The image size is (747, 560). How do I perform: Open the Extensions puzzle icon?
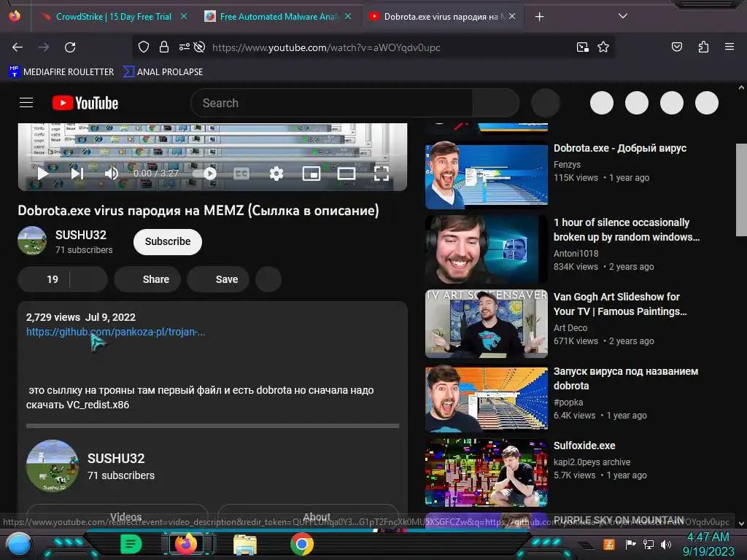703,47
